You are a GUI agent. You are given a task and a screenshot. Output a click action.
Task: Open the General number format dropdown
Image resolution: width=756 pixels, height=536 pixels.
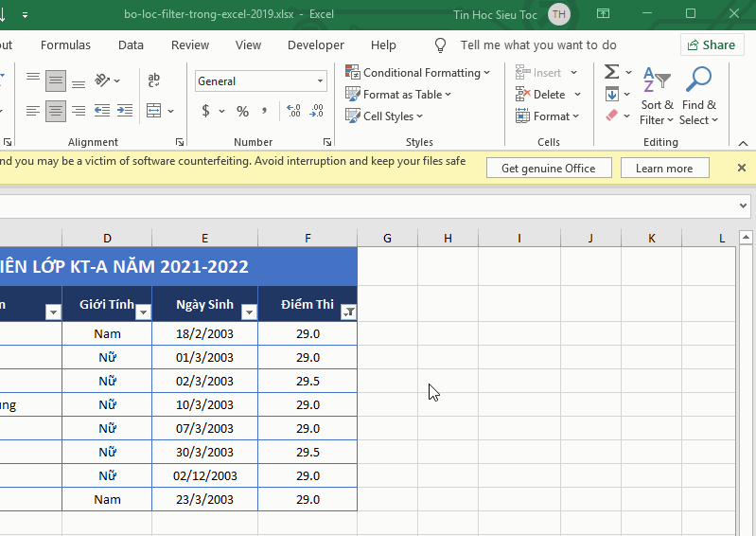(320, 81)
